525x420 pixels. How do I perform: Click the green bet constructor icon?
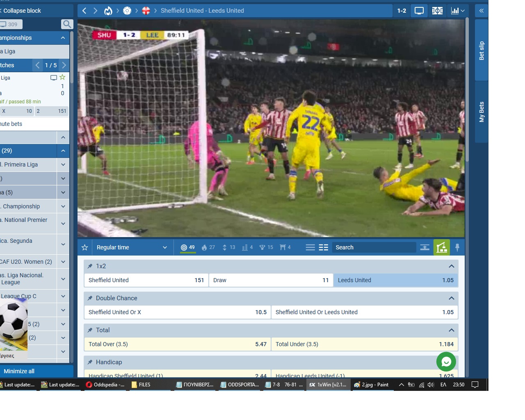441,247
